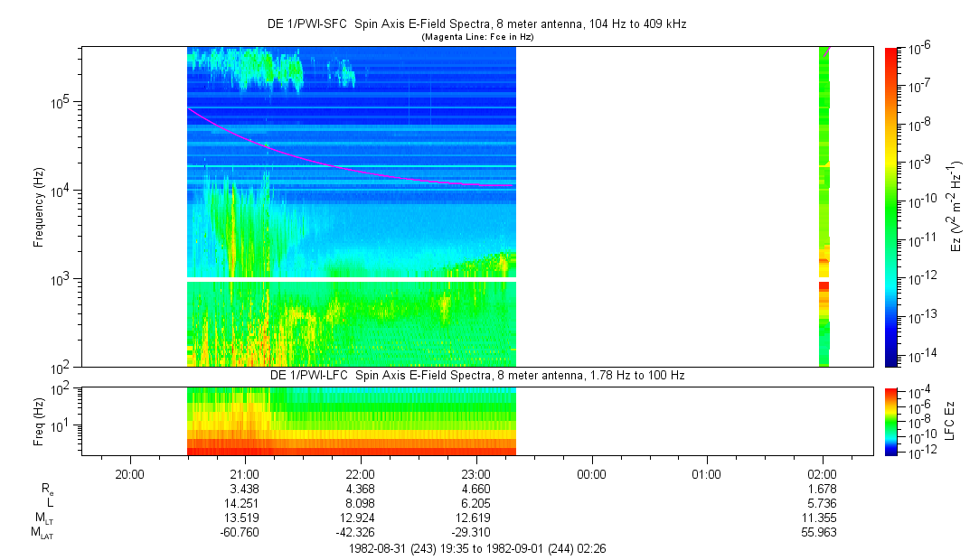Click the Re value 4.660
This screenshot has height=560, width=979.
tap(475, 489)
